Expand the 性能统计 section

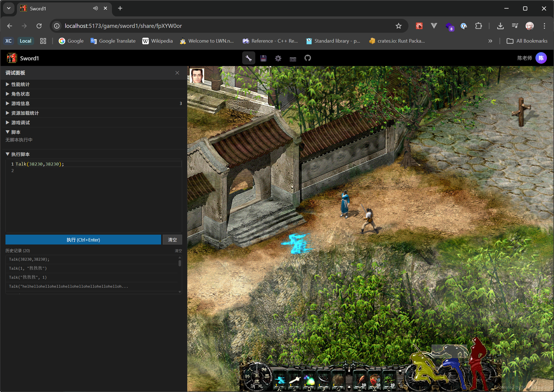[94, 84]
